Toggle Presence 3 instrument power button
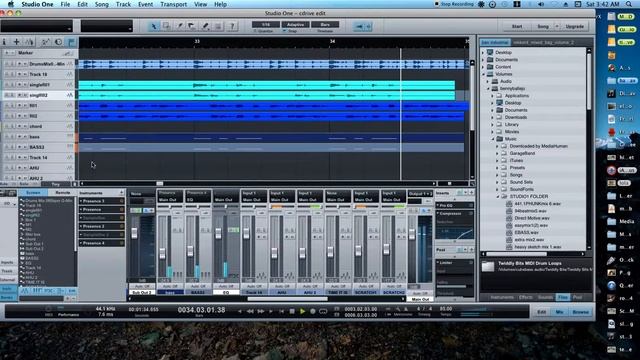 coord(121,201)
